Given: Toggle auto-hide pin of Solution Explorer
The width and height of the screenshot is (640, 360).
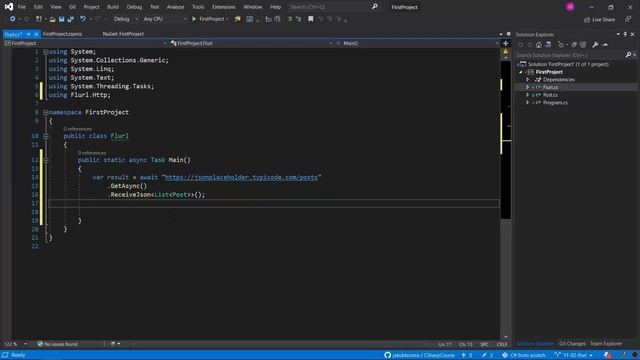Looking at the screenshot, I should [625, 34].
